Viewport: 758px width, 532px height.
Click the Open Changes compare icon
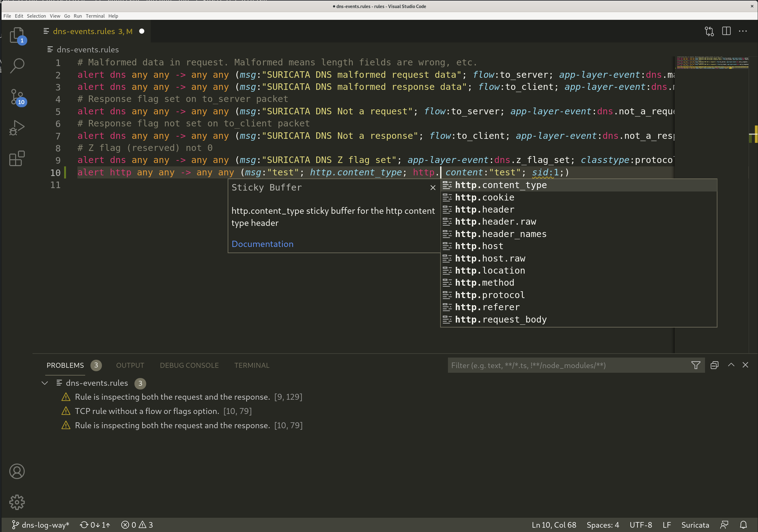click(x=709, y=31)
